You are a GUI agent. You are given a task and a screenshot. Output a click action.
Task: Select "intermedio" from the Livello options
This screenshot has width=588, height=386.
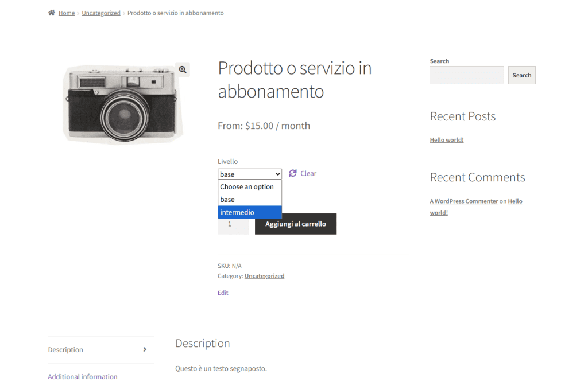tap(237, 212)
